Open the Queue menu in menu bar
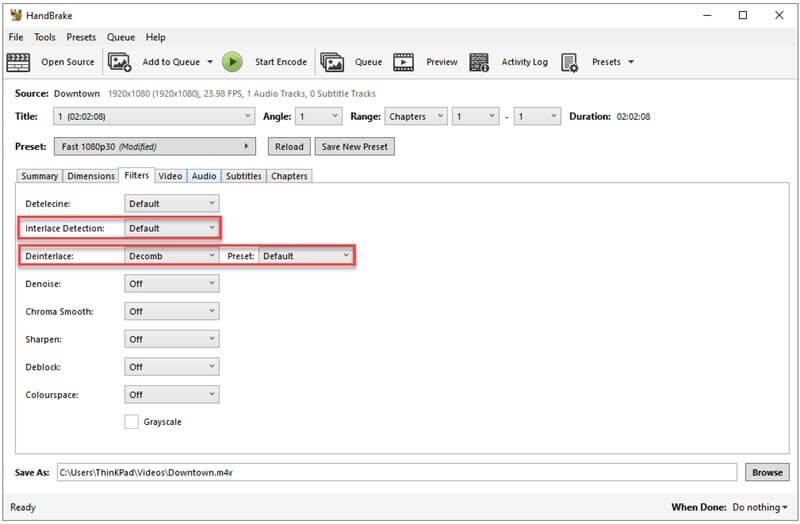The image size is (800, 524). pyautogui.click(x=121, y=37)
